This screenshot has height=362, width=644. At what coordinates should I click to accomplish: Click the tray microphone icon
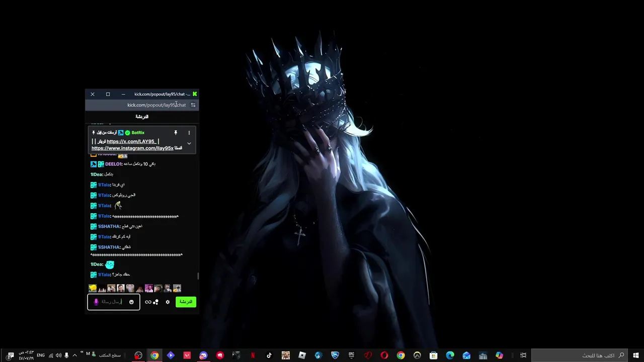pos(66,355)
